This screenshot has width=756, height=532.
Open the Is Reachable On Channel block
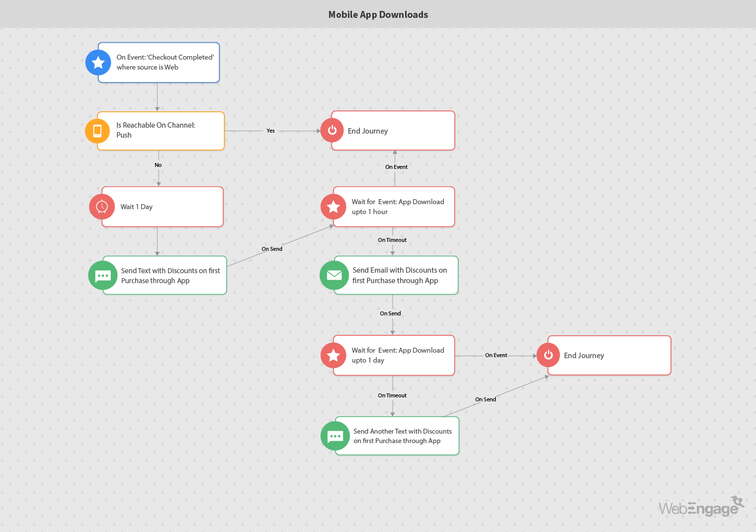(165, 131)
